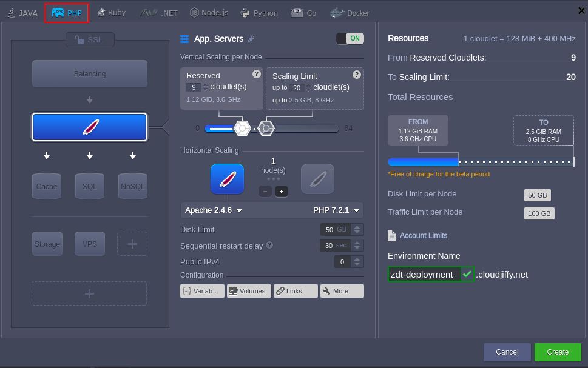
Task: Enable the SSL option
Action: [90, 40]
